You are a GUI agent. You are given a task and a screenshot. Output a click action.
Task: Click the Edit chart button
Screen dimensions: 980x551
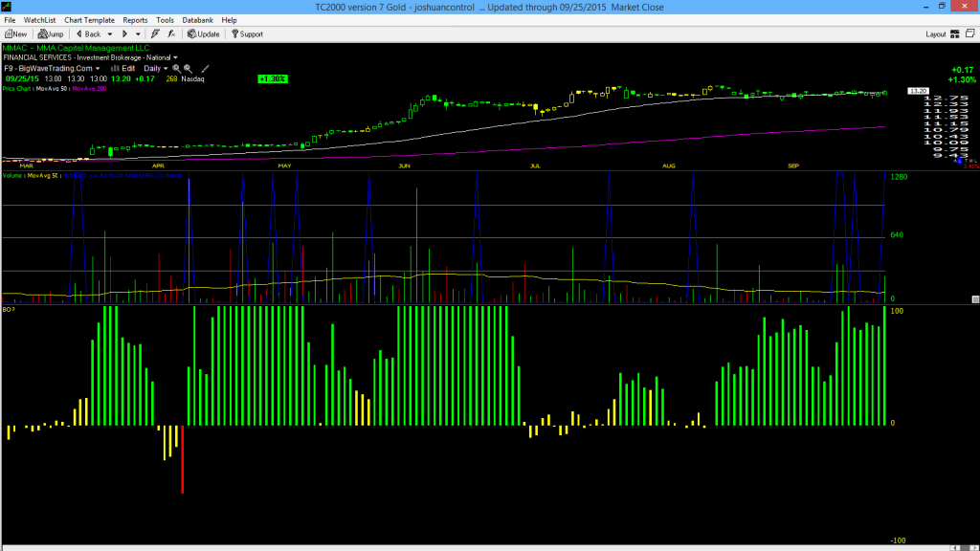click(123, 69)
